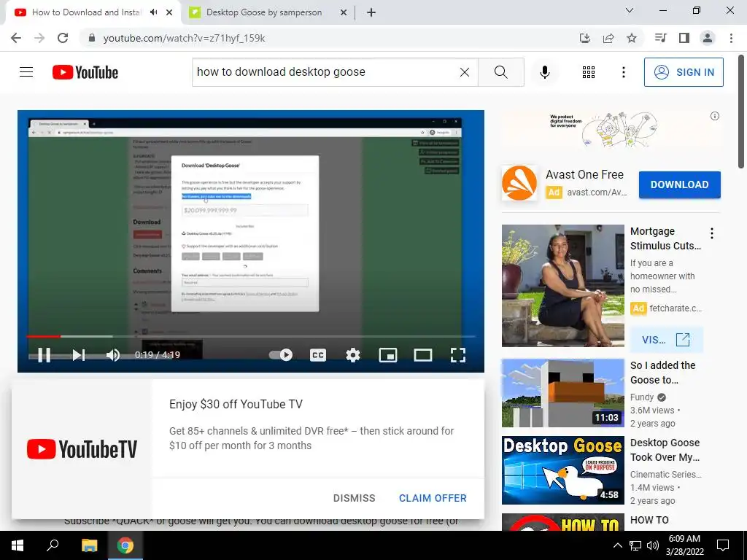The image size is (747, 560).
Task: Open YouTube settings three-dot menu
Action: tap(623, 72)
